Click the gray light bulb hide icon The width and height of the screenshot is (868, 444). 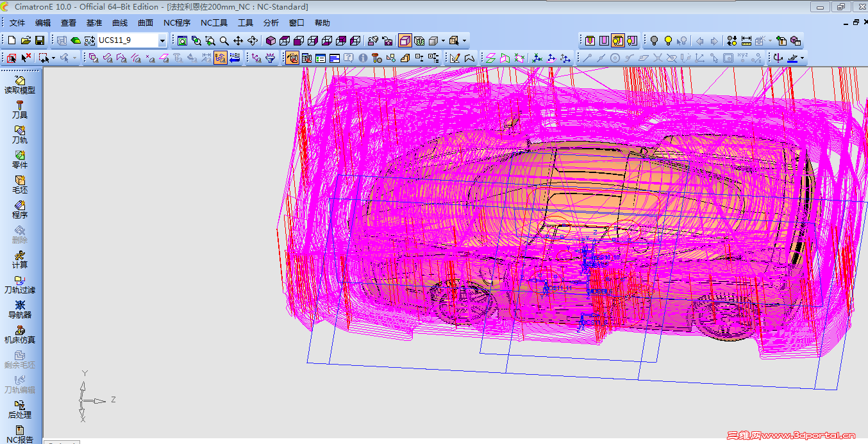(654, 40)
